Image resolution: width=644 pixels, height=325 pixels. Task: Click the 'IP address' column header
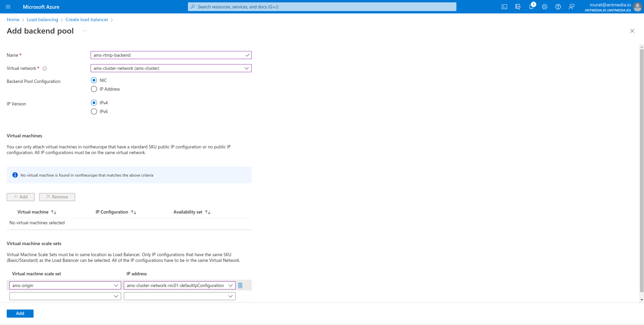click(137, 274)
